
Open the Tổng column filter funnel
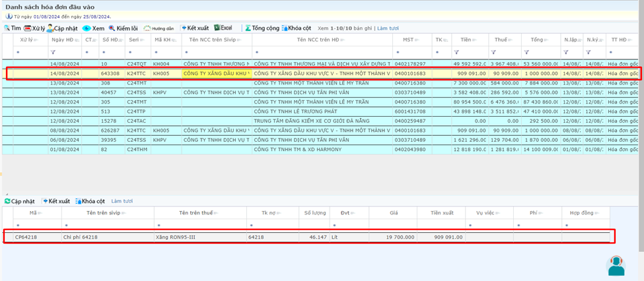(528, 51)
